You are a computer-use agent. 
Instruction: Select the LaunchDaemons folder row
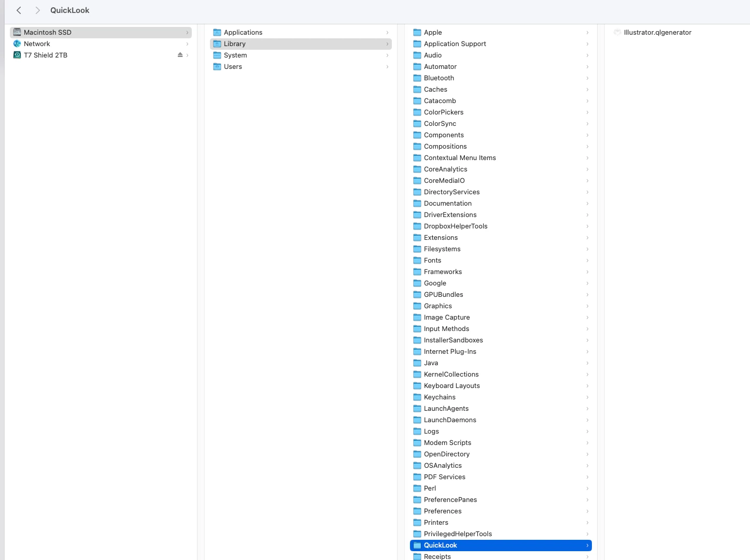tap(501, 420)
